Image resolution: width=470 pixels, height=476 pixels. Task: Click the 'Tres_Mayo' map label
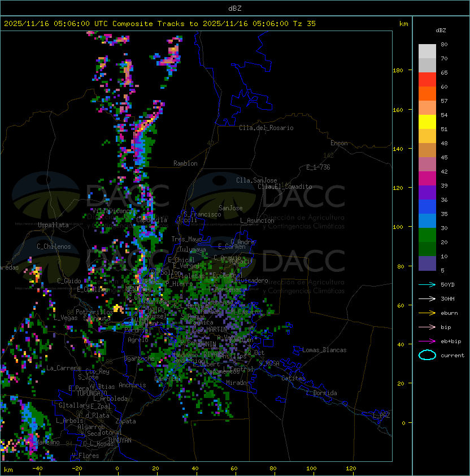(186, 239)
